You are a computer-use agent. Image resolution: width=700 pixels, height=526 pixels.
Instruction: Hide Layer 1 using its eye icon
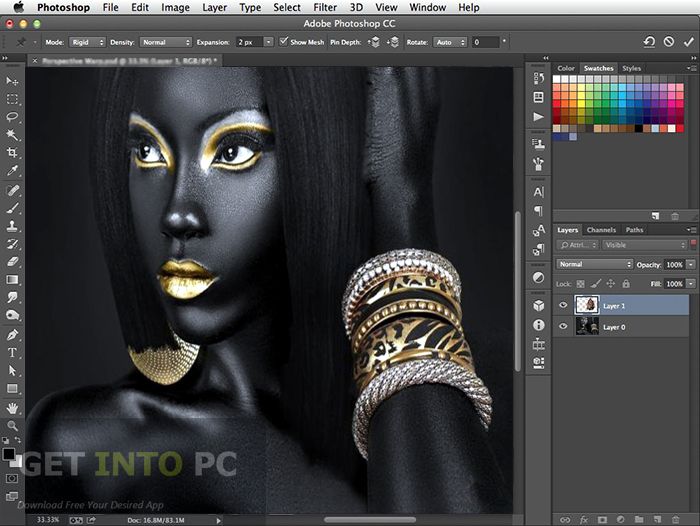click(564, 306)
